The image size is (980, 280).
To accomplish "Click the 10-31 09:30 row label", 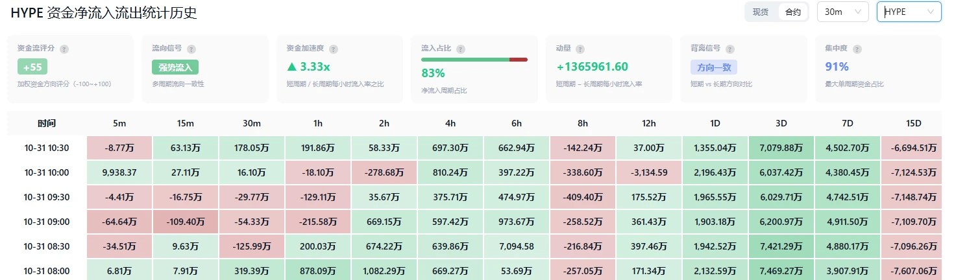I will point(47,197).
